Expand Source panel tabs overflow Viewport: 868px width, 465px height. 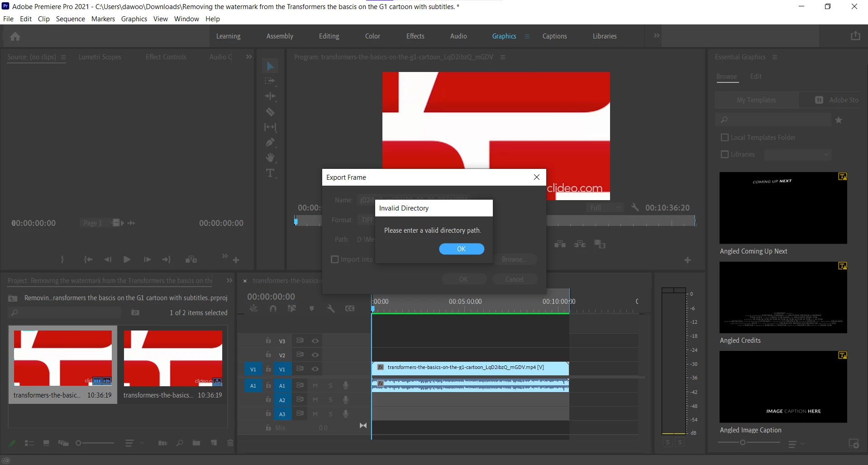click(x=248, y=57)
